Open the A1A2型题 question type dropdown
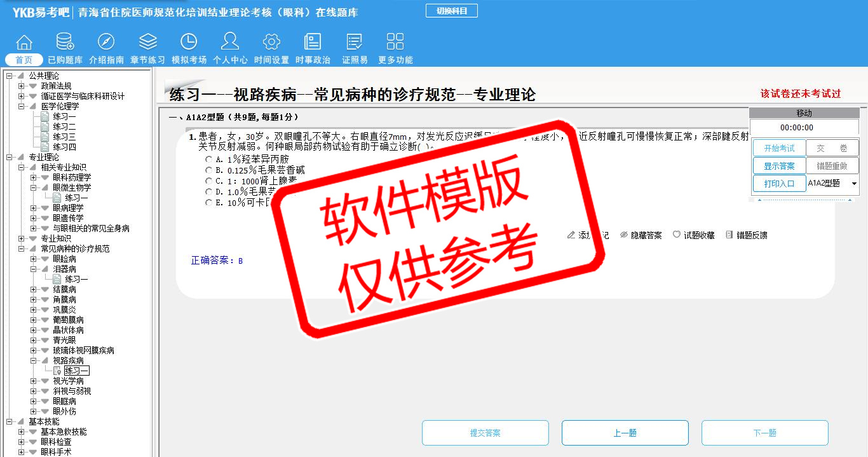 (854, 184)
